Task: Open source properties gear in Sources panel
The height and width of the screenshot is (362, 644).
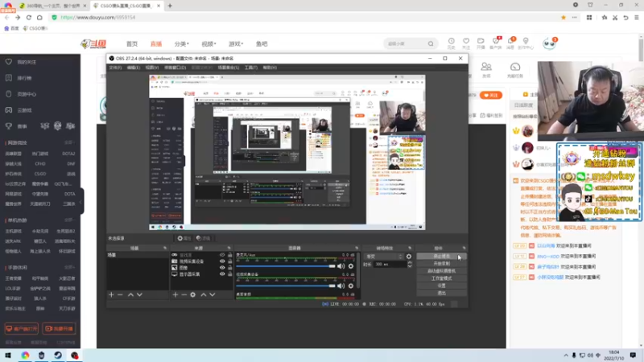Action: point(193,294)
